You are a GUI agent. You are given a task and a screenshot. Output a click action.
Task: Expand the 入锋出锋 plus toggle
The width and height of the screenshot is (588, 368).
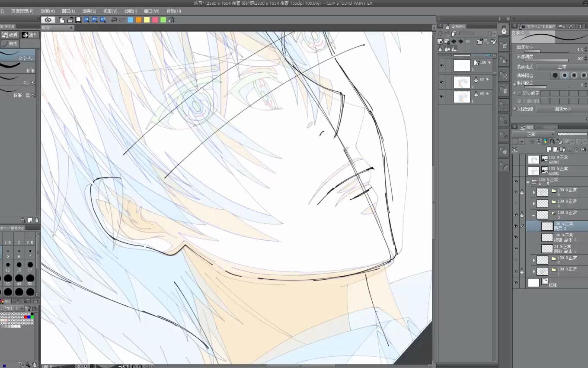(x=514, y=109)
